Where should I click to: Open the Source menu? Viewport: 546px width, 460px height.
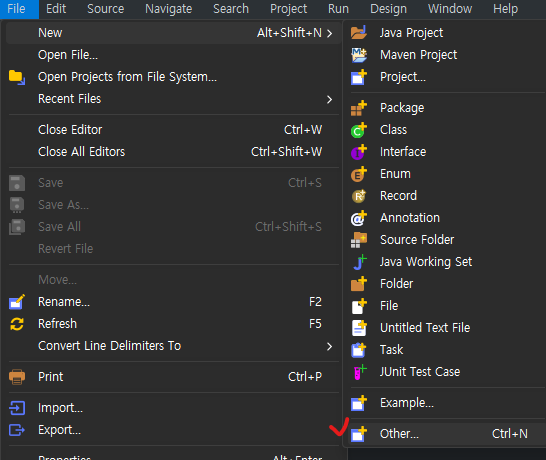pos(106,9)
